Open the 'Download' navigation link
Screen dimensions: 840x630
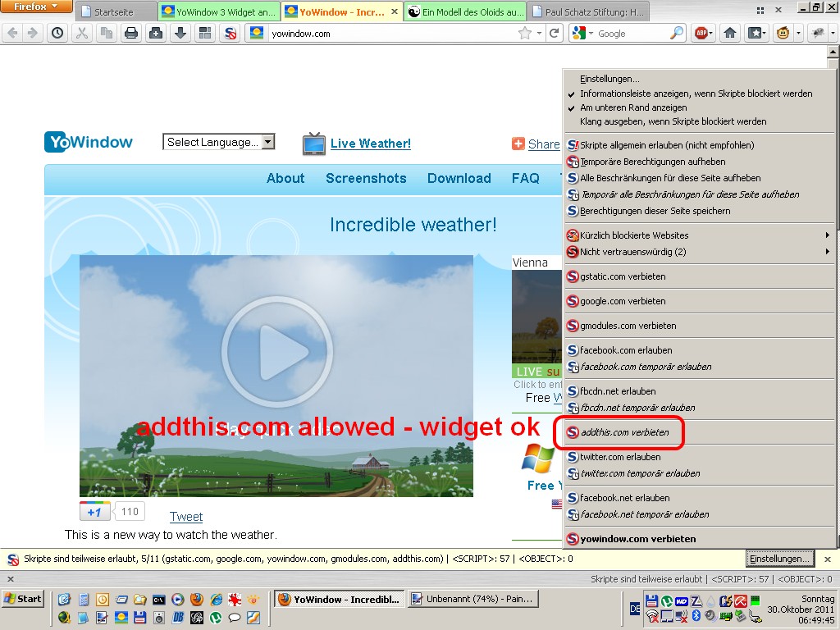coord(459,178)
